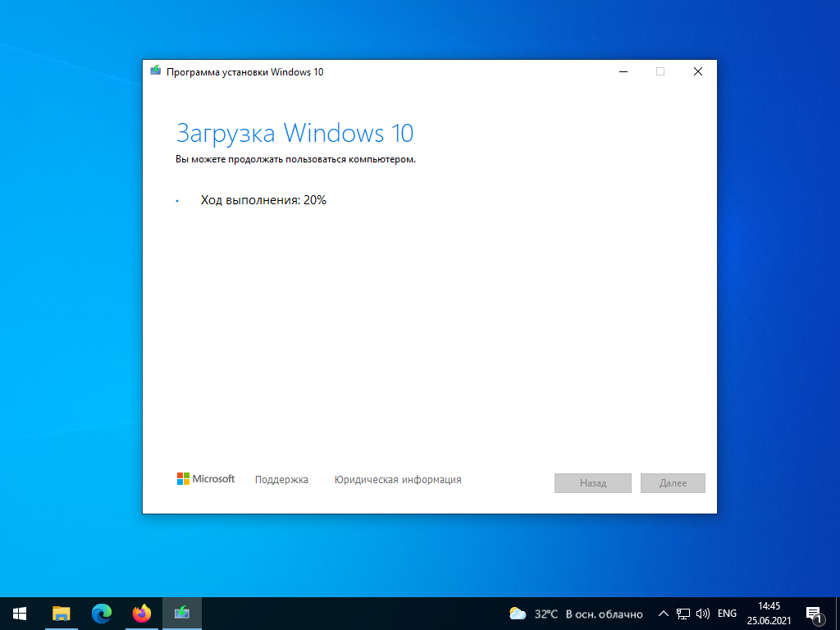The image size is (840, 630).
Task: Launch Microsoft Edge from the taskbar
Action: coord(101,614)
